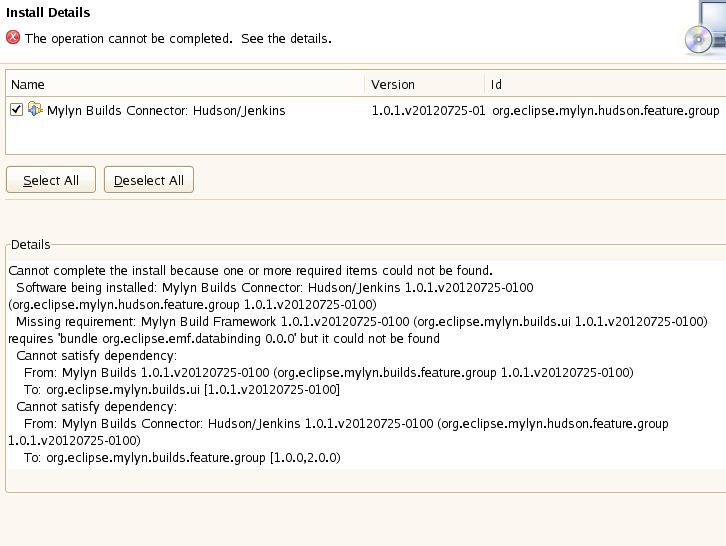Image resolution: width=726 pixels, height=546 pixels.
Task: Click version cell '1.0.1.v20120725-01'
Action: [428, 111]
